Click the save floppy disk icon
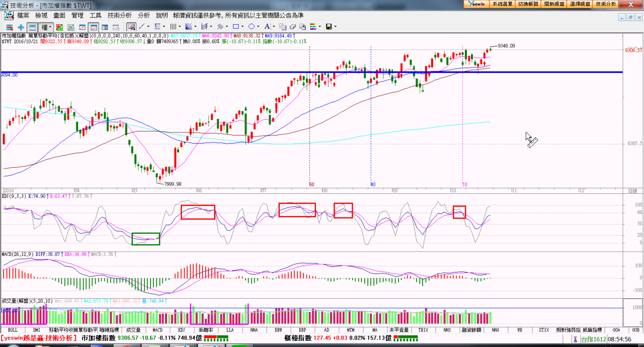 click(x=329, y=27)
